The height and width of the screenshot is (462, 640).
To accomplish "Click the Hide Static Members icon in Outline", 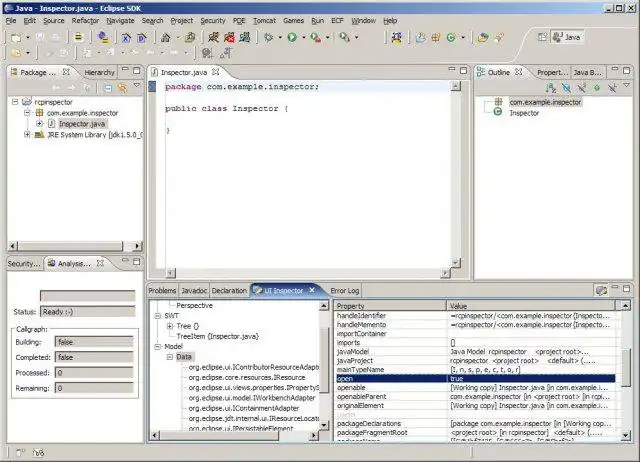I will pos(581,87).
